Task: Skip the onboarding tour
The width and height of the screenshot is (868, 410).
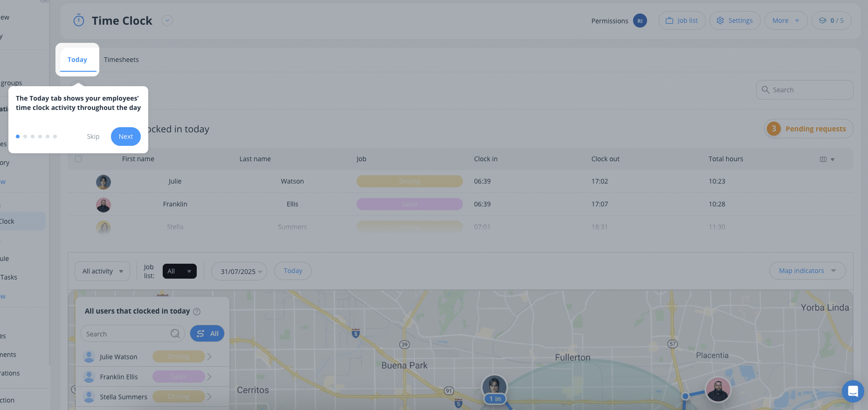Action: pyautogui.click(x=93, y=137)
